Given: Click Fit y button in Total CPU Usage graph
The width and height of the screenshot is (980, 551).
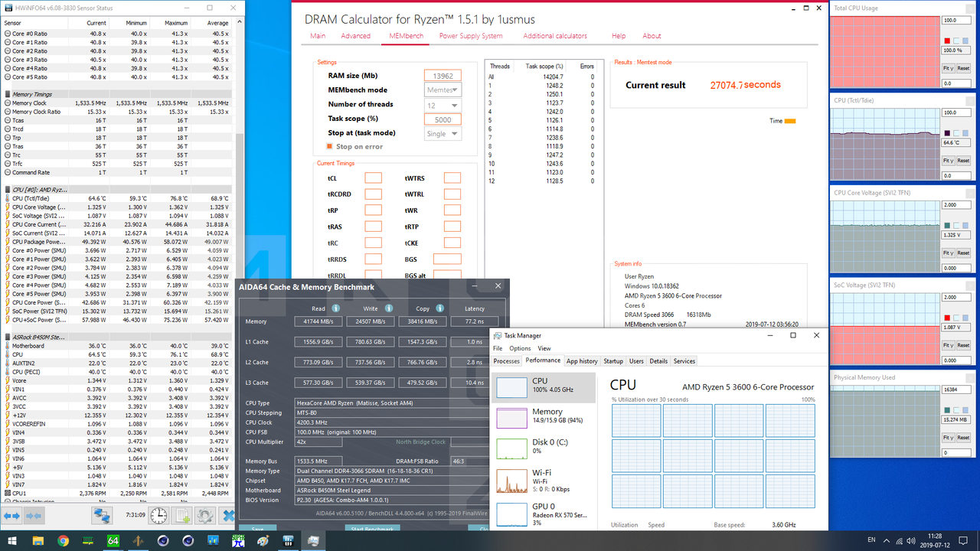Looking at the screenshot, I should coord(948,68).
